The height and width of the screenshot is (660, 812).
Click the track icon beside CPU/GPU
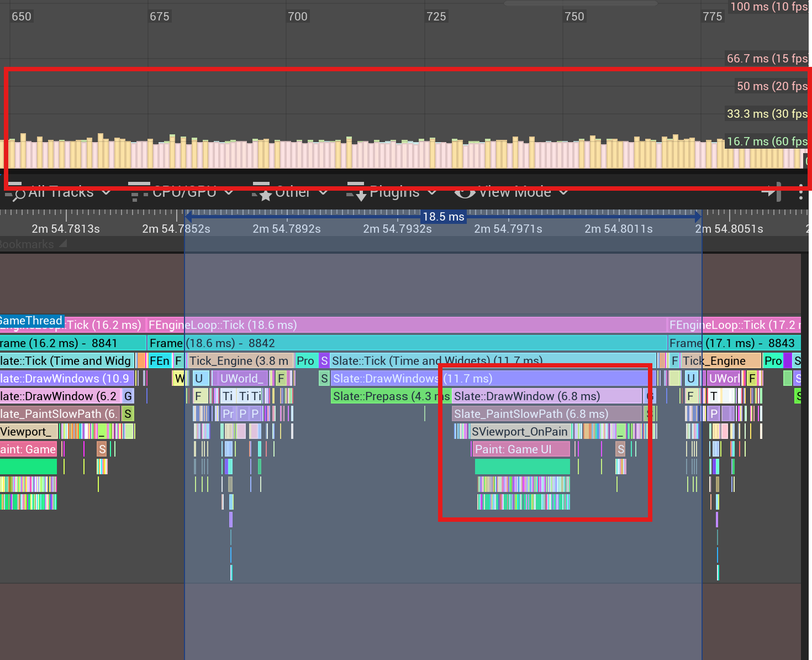coord(139,193)
